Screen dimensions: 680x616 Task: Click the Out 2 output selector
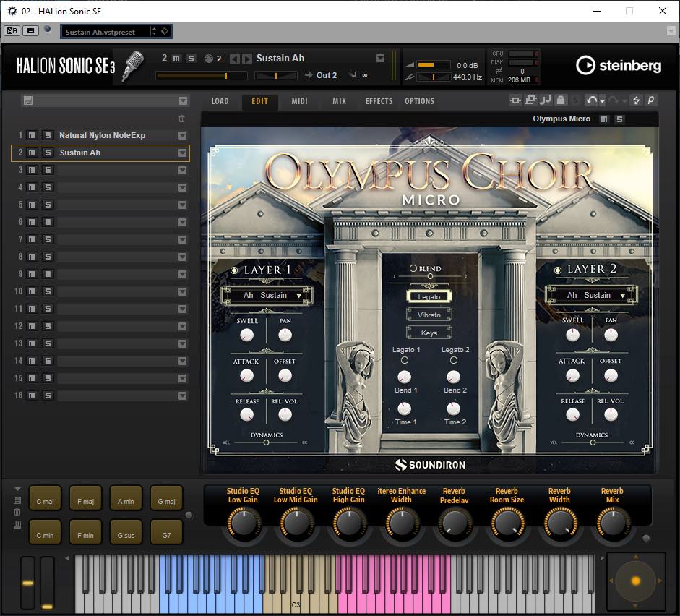pos(326,75)
